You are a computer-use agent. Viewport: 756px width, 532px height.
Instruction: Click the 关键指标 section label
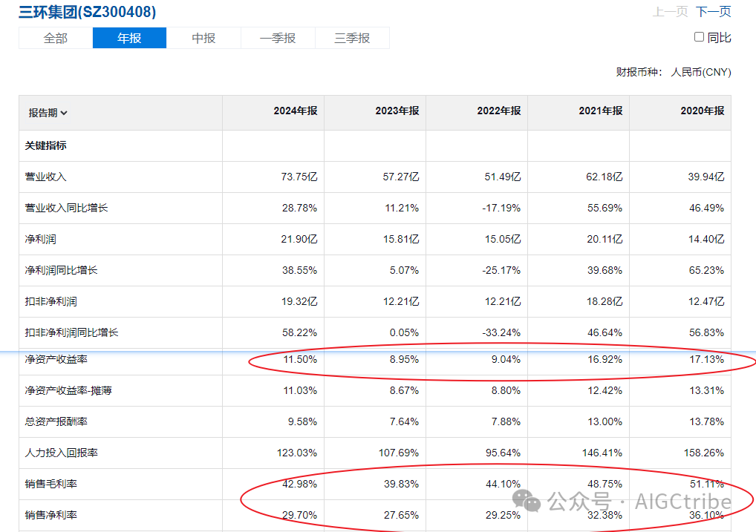click(x=46, y=145)
